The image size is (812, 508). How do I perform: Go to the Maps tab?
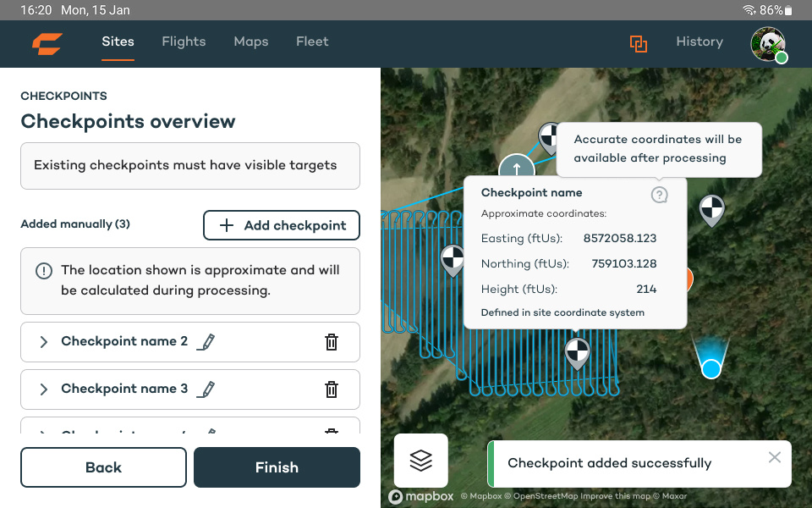click(250, 41)
